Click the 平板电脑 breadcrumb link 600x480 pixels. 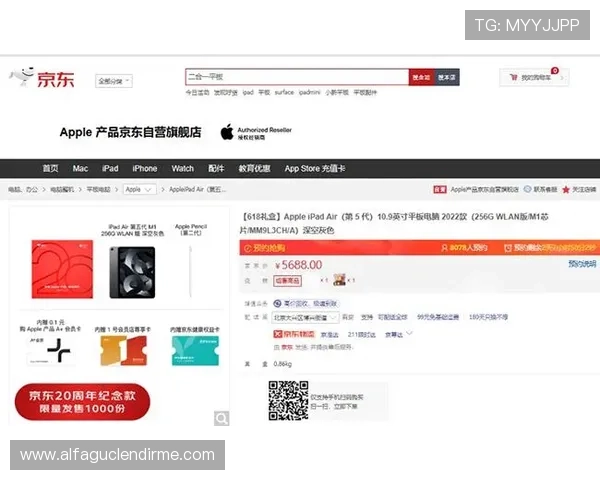98,189
